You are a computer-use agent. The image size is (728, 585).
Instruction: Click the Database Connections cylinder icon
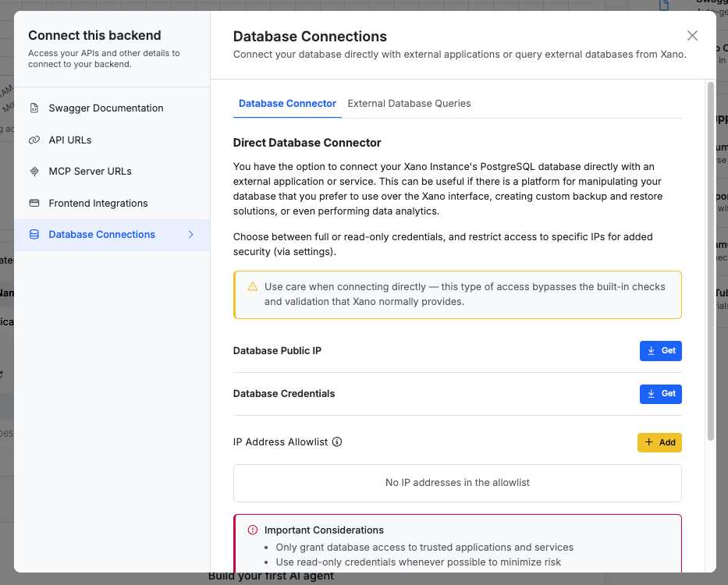[34, 235]
